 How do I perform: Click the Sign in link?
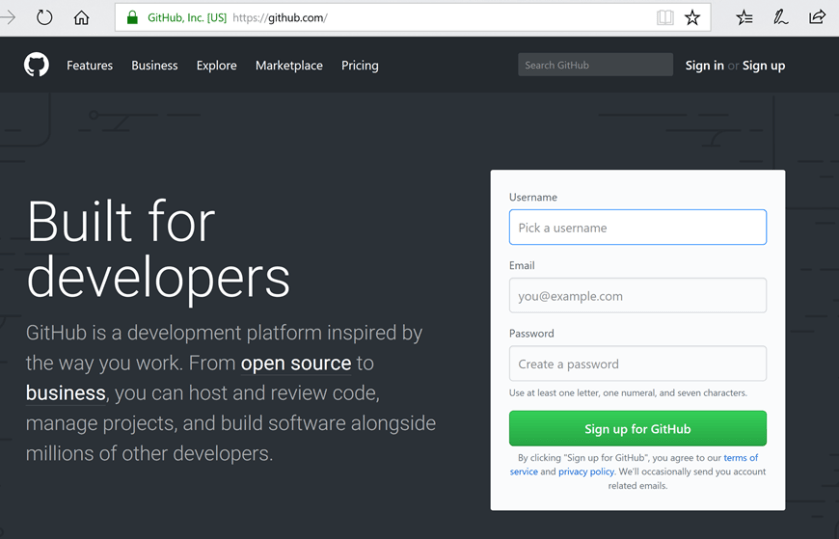[704, 65]
